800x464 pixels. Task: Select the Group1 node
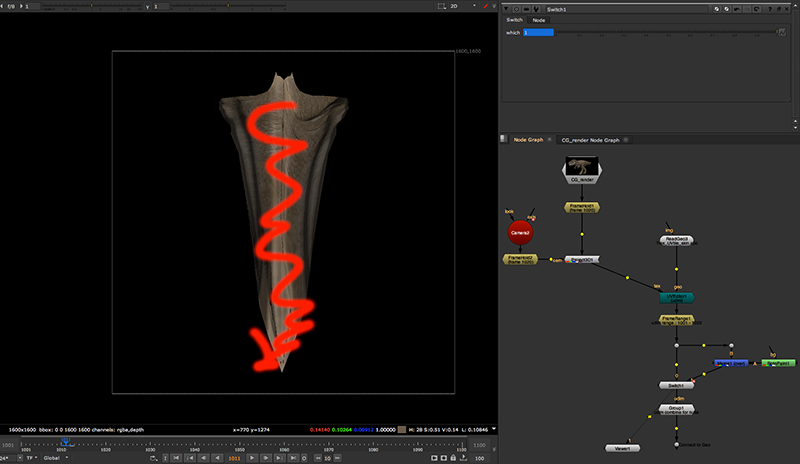(x=677, y=410)
